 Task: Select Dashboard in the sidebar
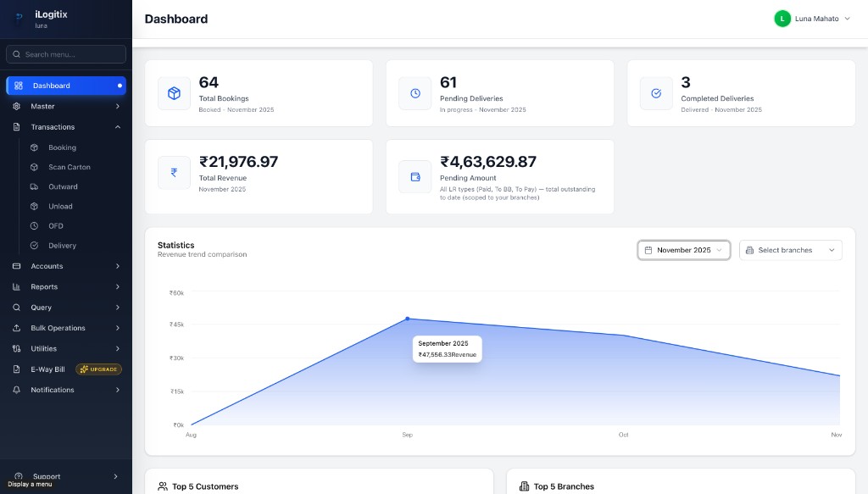point(66,86)
